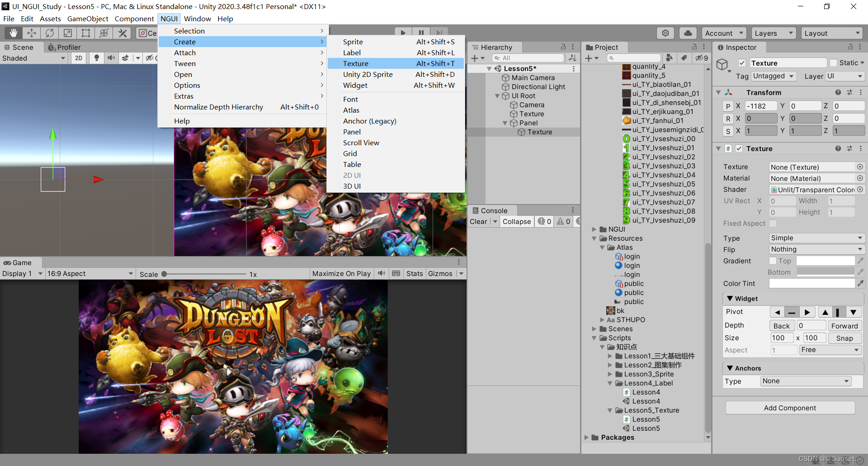868x466 pixels.
Task: Toggle the 2D scene view mode
Action: 79,58
